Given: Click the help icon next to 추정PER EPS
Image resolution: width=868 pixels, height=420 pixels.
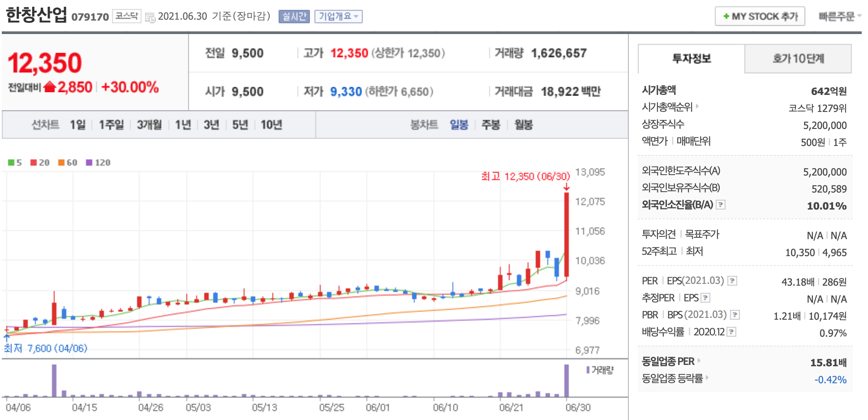Looking at the screenshot, I should [705, 298].
